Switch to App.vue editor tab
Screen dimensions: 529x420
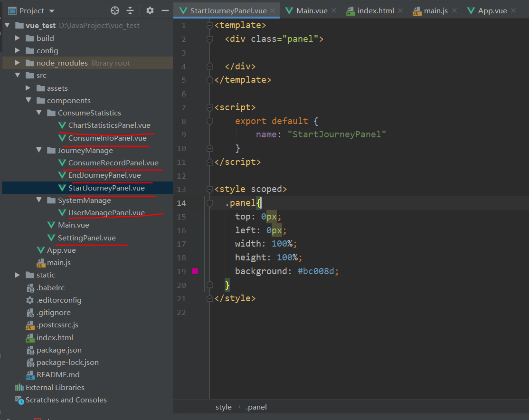click(x=492, y=11)
